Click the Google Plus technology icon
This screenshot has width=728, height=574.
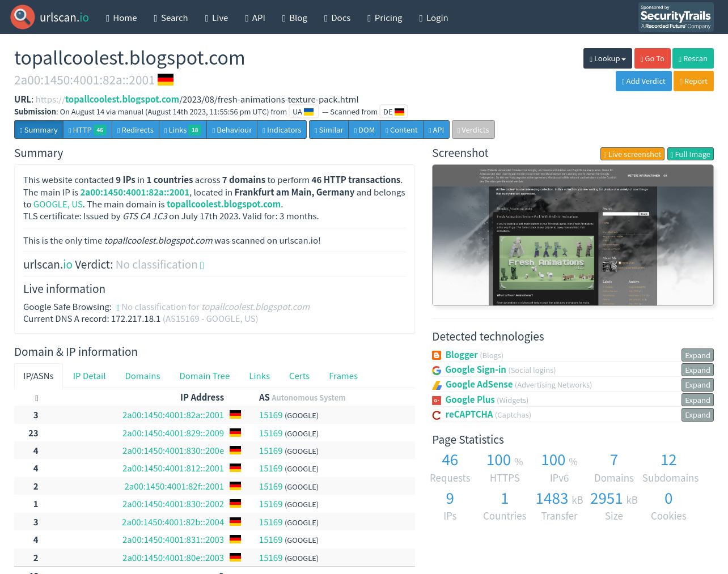(437, 400)
